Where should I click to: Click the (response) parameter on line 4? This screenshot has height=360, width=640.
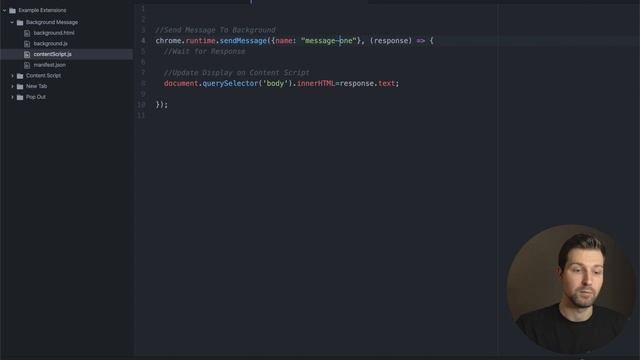tap(391, 41)
